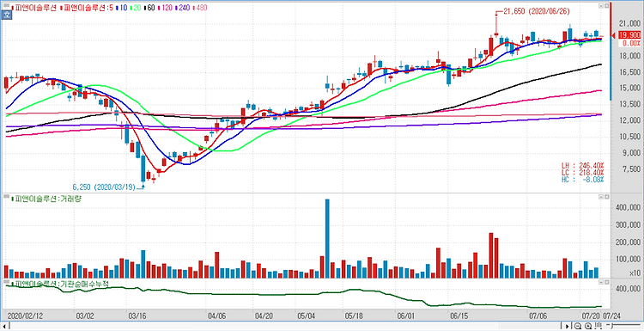Select the purple 240 moving average legend
The width and height of the screenshot is (644, 331).
pos(182,8)
